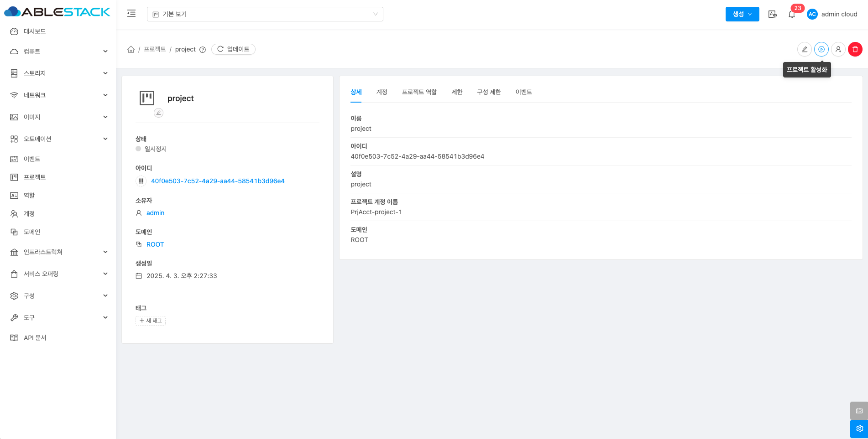Click the small edit icon under the project avatar

[x=158, y=113]
